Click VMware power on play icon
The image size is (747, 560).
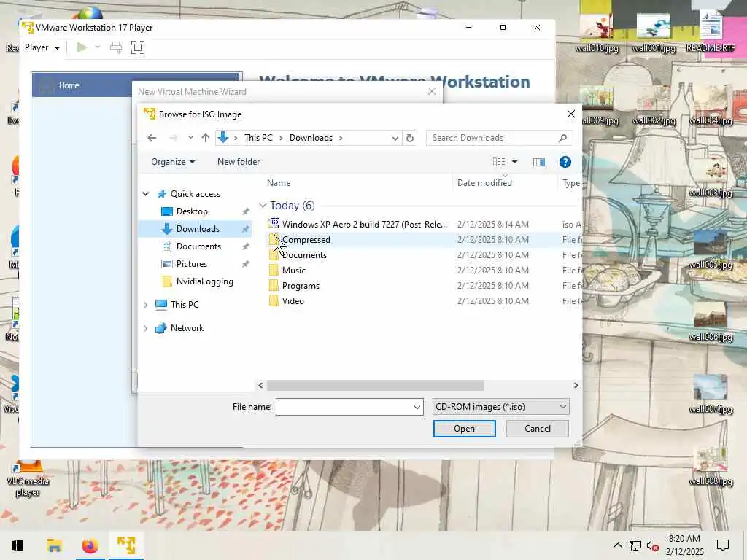tap(82, 47)
